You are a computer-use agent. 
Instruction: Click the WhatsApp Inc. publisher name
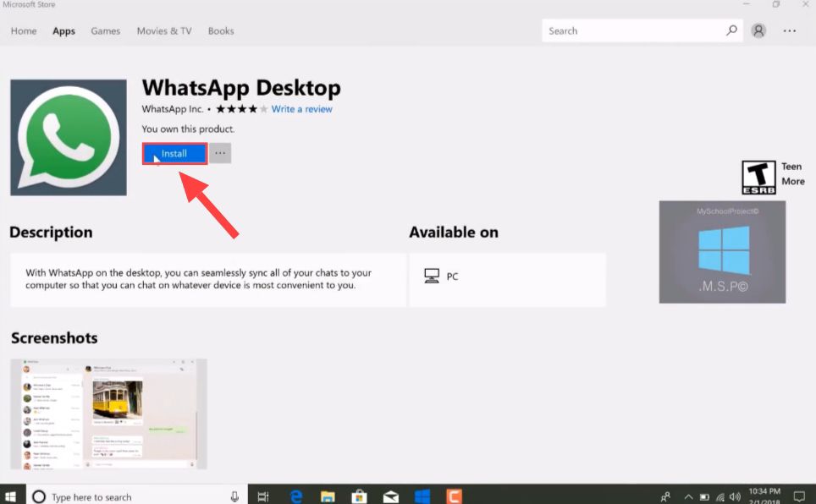click(x=173, y=109)
